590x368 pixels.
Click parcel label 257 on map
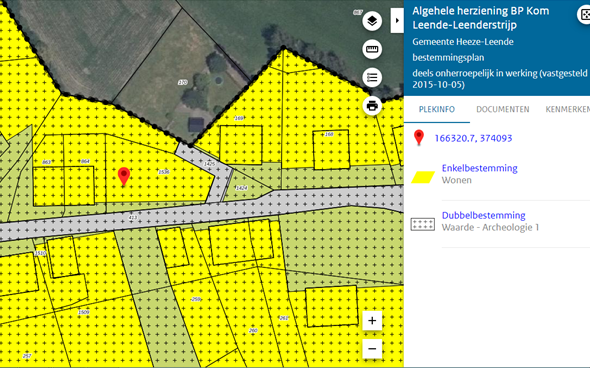coord(27,356)
